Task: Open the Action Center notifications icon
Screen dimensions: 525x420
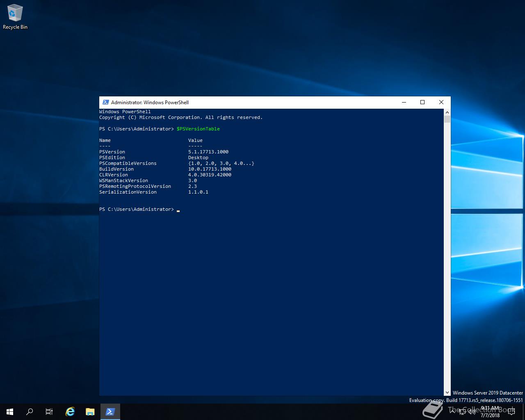Action: 511,412
